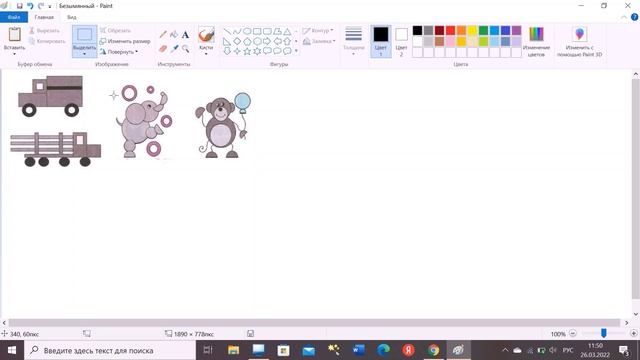
Task: Click the Select (Выделить) rectangle tool
Action: (x=84, y=35)
